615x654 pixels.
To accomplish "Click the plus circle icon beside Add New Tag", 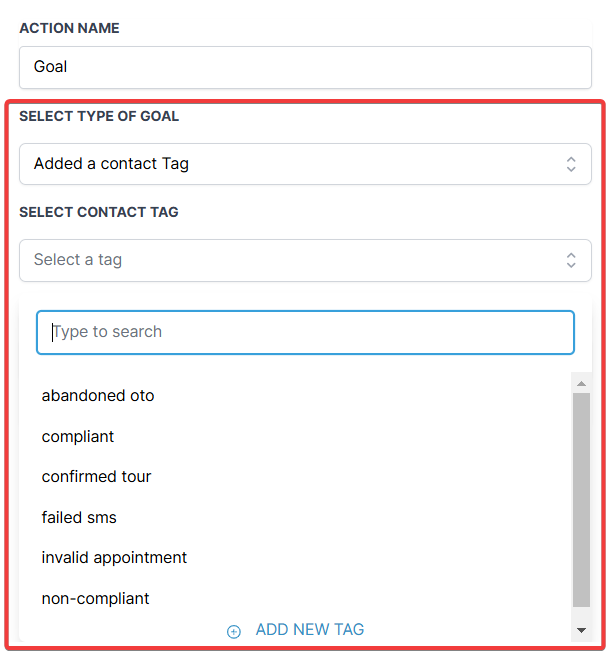I will click(234, 631).
